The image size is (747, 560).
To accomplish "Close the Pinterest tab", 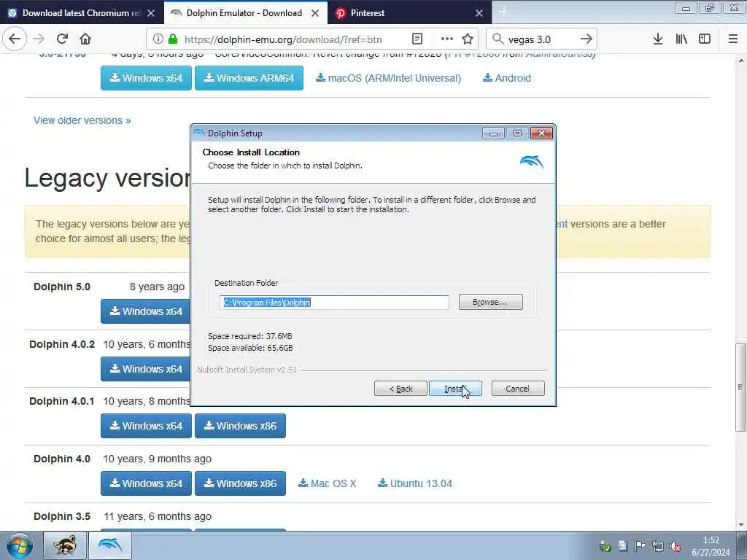I will click(479, 13).
